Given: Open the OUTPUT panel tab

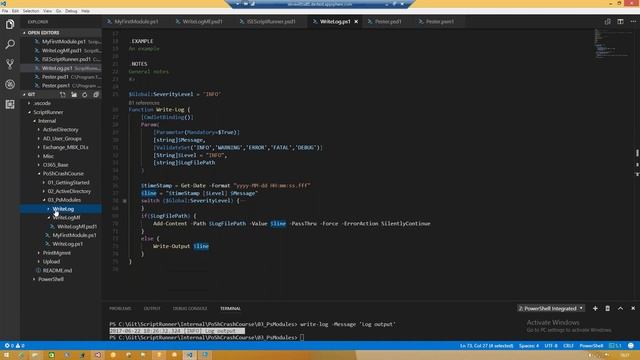Looking at the screenshot, I should click(152, 309).
